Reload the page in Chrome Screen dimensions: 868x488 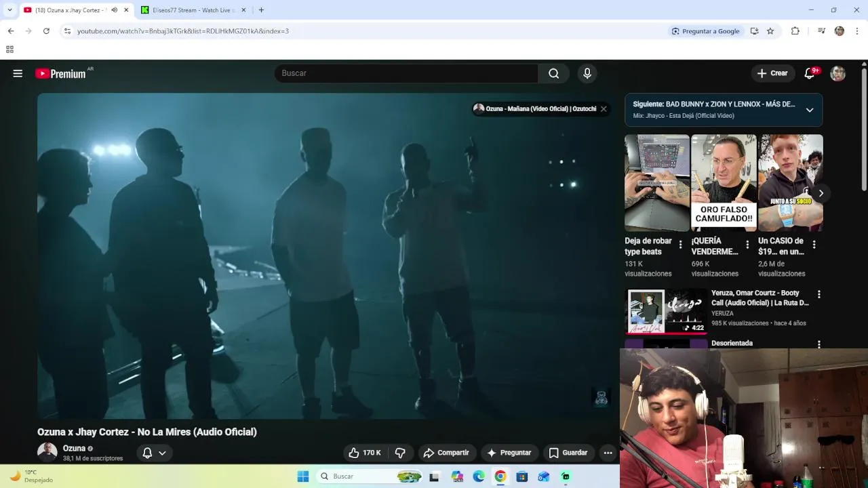[x=46, y=31]
